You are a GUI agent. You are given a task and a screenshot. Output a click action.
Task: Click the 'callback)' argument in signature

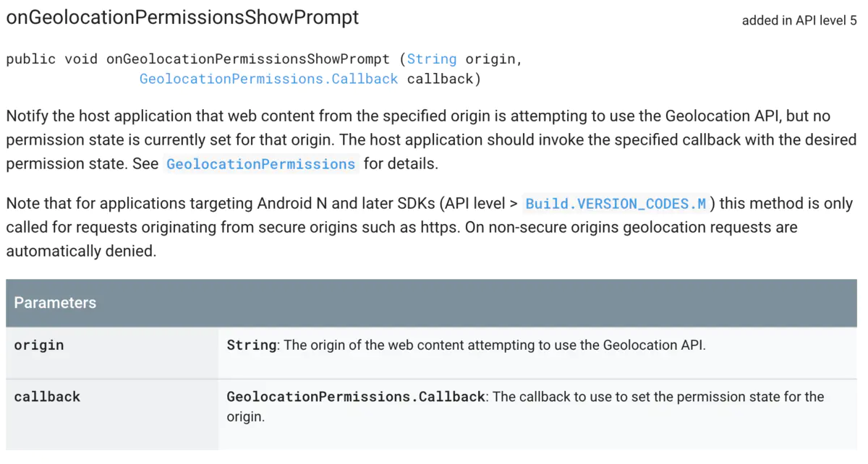444,79
